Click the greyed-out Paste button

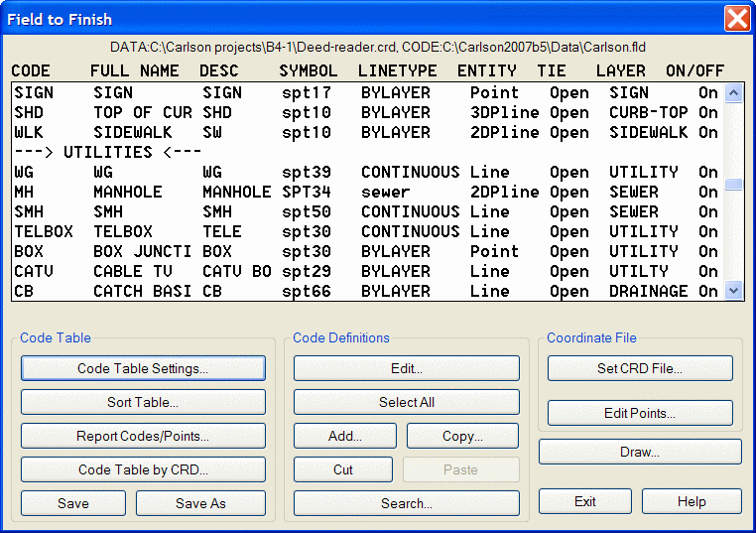[x=461, y=469]
